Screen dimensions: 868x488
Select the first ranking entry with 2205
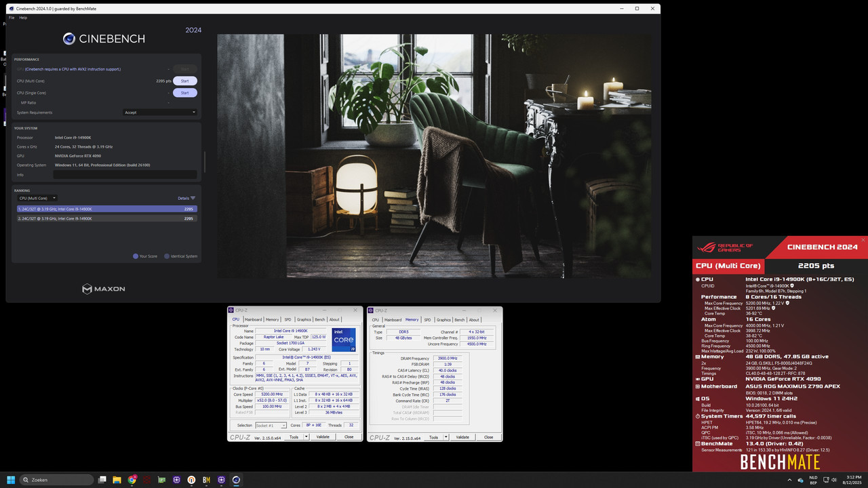107,209
